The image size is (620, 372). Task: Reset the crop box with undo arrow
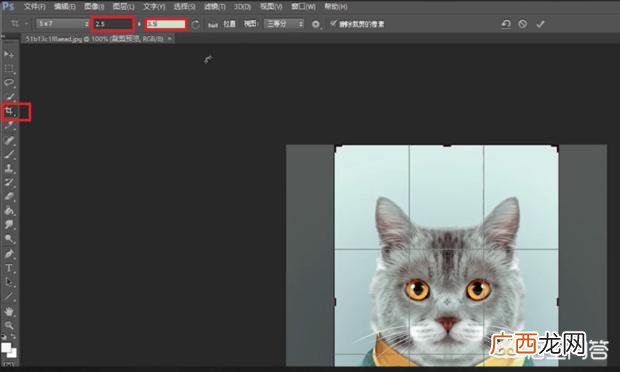point(506,24)
